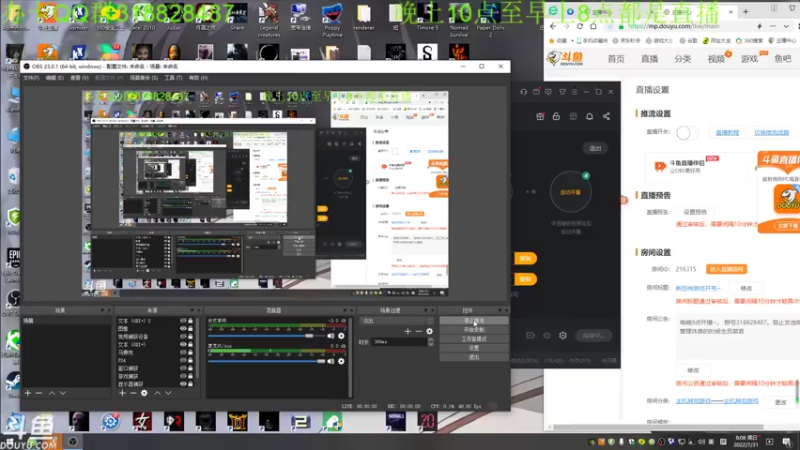Click the eye icon at Douyu companion bottom
The height and width of the screenshot is (450, 800).
(x=546, y=335)
